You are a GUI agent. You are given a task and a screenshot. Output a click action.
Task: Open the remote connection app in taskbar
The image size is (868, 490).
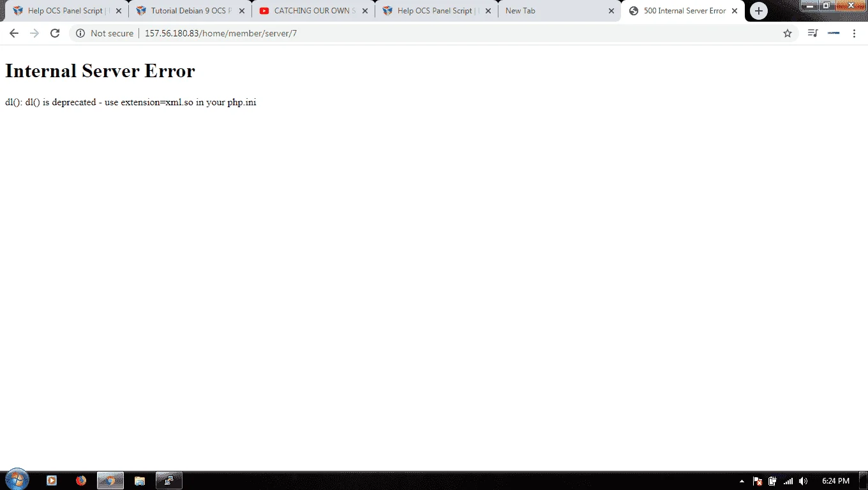coord(169,480)
